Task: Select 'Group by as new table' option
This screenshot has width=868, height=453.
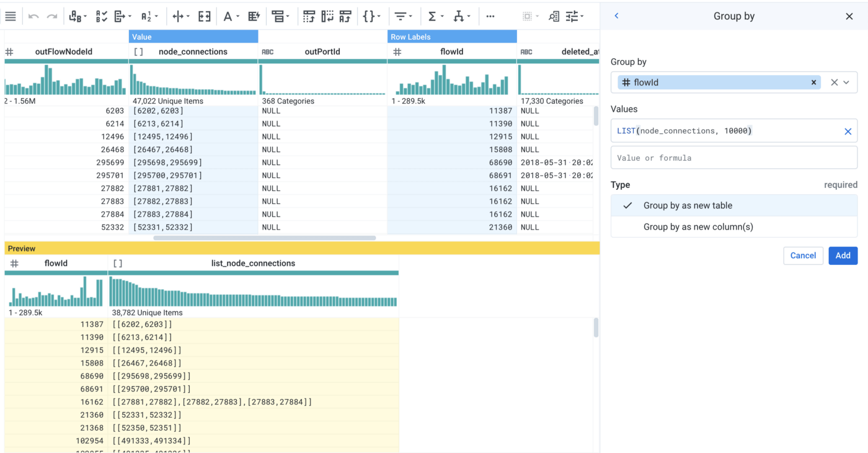Action: tap(734, 205)
